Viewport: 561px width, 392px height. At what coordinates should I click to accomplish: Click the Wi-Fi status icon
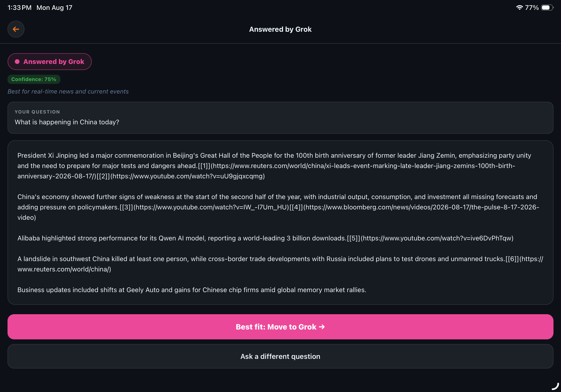click(x=519, y=8)
